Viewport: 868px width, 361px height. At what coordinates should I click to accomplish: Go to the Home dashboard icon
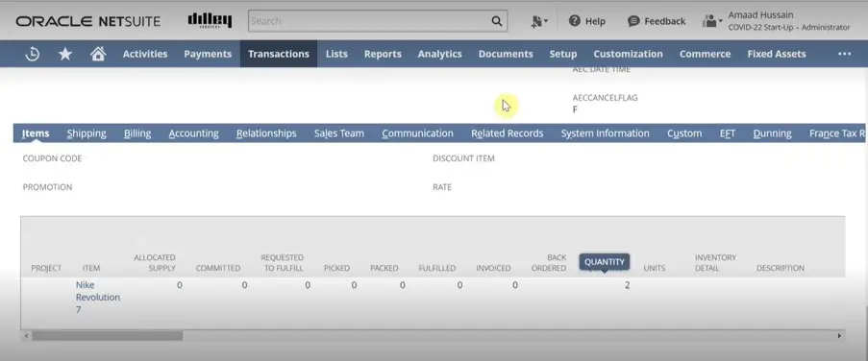pos(98,54)
